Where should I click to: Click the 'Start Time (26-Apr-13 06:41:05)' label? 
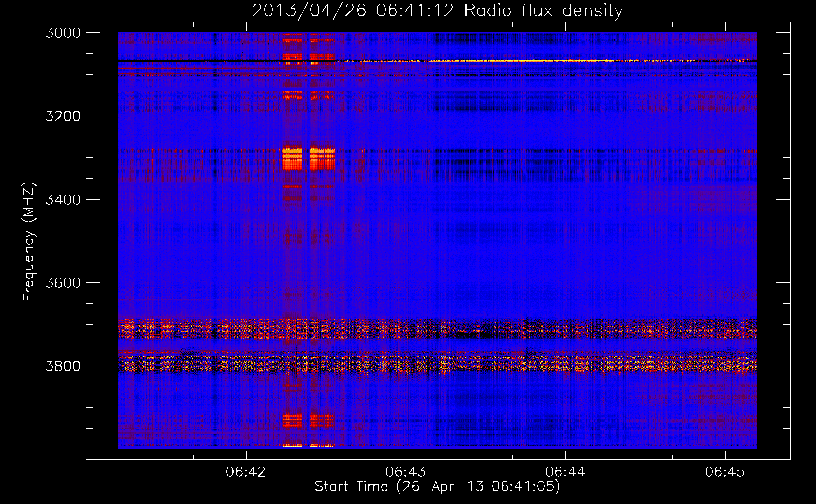pyautogui.click(x=437, y=487)
